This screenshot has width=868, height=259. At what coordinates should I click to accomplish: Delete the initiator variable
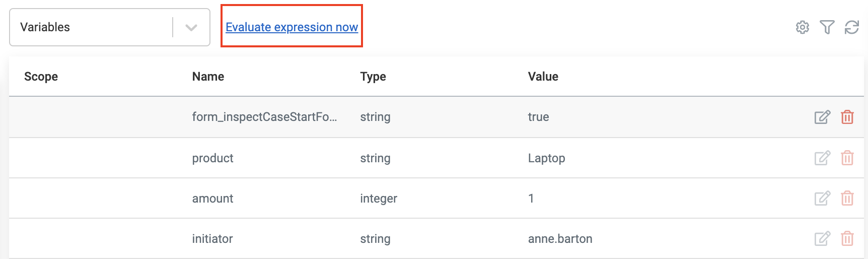point(847,239)
